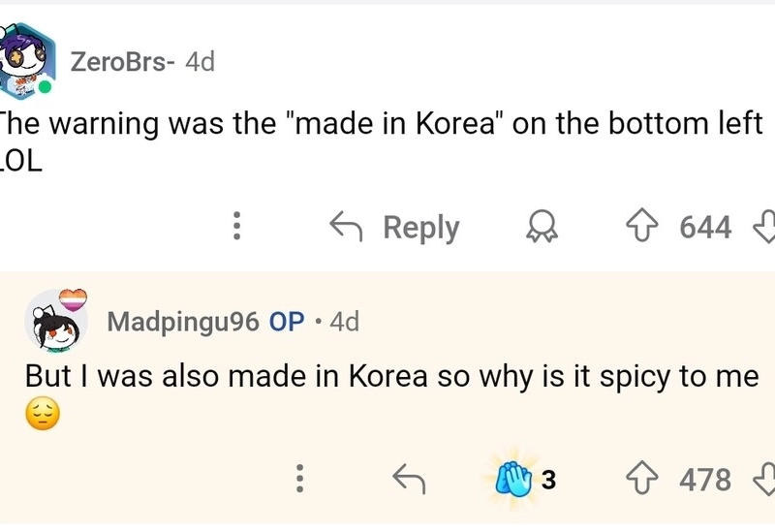Click the clapping hands award icon
The height and width of the screenshot is (532, 775).
tap(512, 479)
